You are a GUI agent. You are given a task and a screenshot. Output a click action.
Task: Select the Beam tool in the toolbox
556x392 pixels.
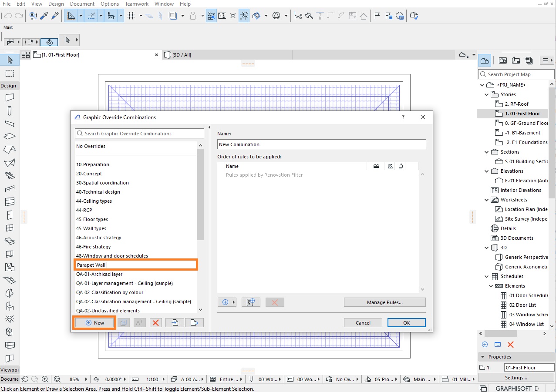10,124
